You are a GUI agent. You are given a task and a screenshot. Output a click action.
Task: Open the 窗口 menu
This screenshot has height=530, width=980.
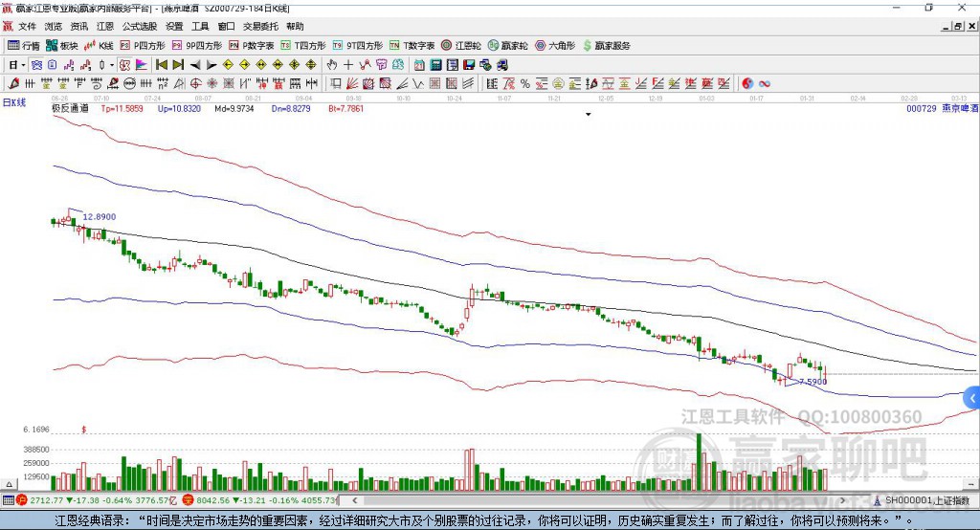226,26
